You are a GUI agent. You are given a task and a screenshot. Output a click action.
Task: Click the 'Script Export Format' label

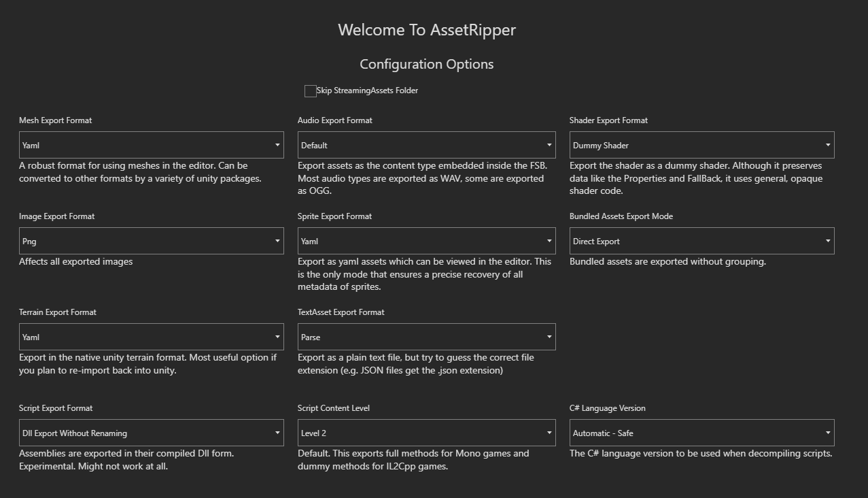(56, 408)
